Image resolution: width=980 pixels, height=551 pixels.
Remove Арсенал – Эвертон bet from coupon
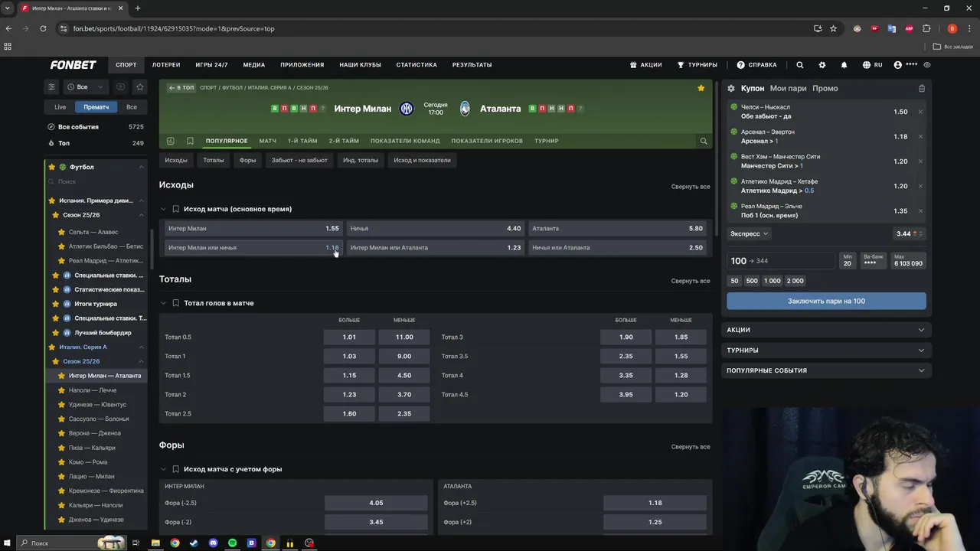tap(920, 136)
